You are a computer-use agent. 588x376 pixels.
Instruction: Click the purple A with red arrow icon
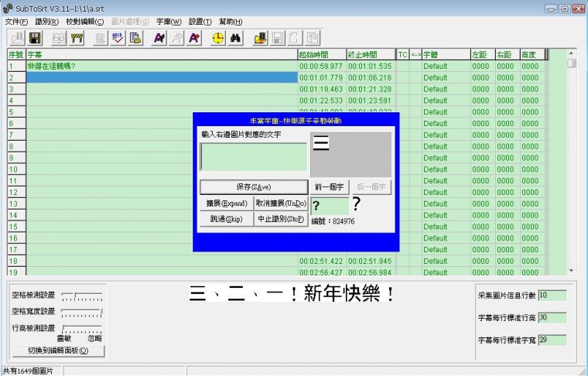point(194,38)
